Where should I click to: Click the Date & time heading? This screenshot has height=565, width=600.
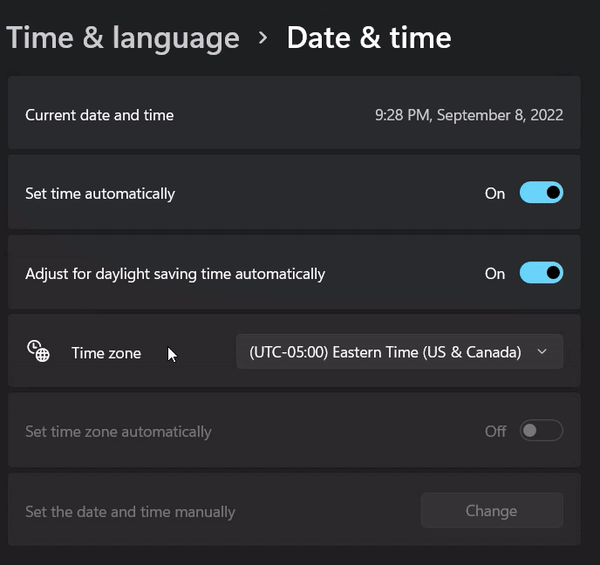[x=369, y=38]
